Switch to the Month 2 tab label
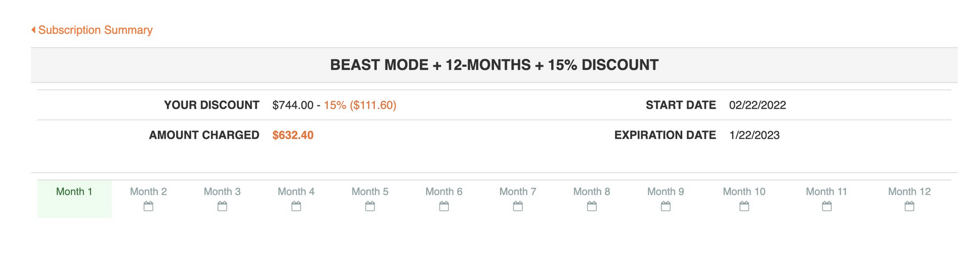The image size is (980, 259). pos(148,192)
